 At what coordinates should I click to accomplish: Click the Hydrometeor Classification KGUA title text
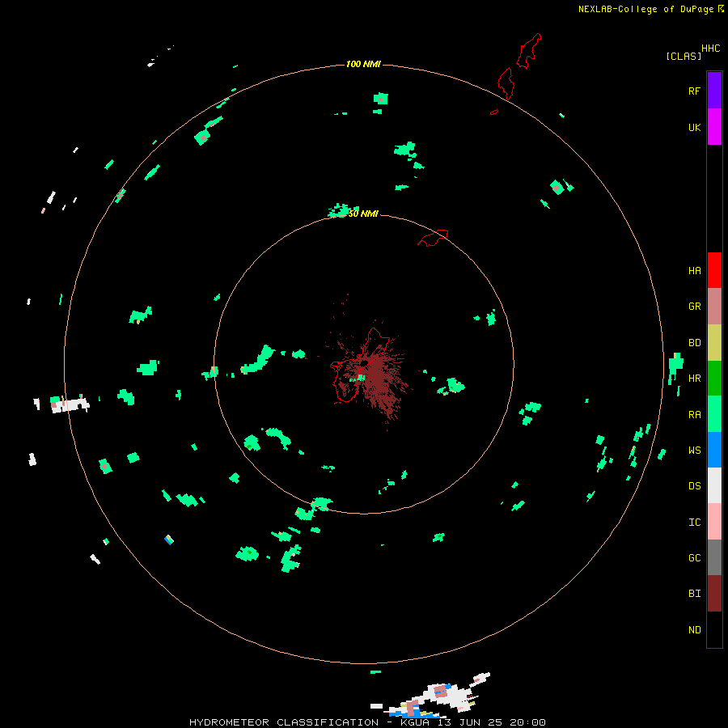pos(367,722)
